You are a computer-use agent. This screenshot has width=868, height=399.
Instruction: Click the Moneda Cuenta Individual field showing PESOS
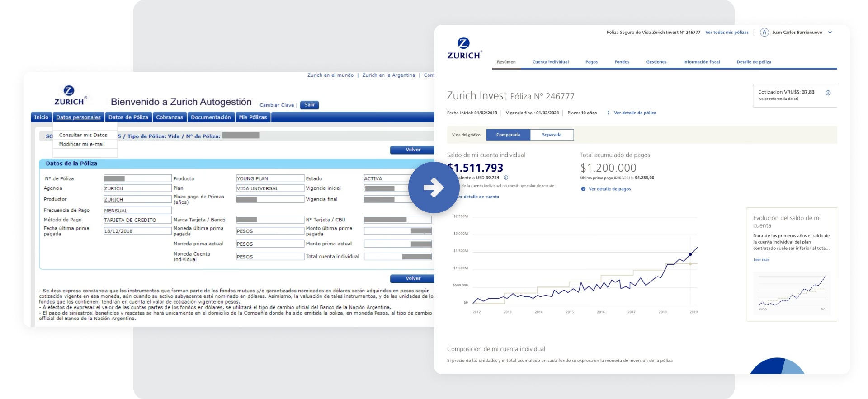pyautogui.click(x=270, y=257)
